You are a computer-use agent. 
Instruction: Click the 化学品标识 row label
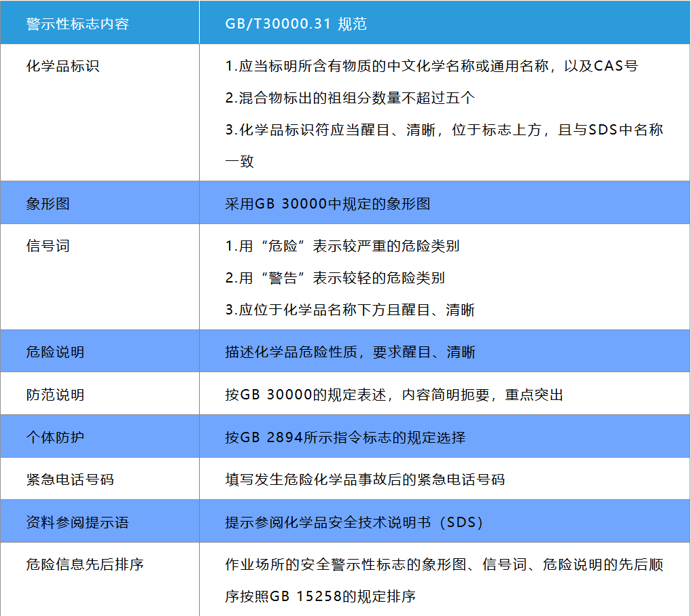point(63,67)
